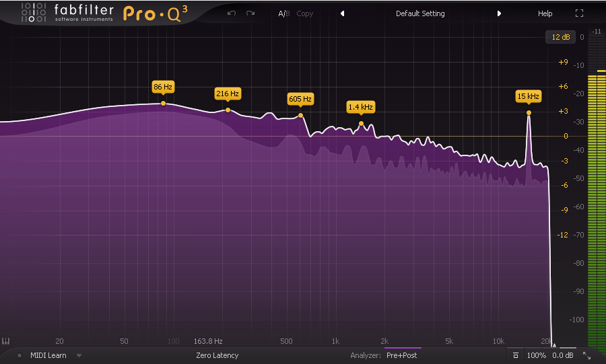Select the 1.4 kHz EQ band node
606x364 pixels.
(x=361, y=124)
